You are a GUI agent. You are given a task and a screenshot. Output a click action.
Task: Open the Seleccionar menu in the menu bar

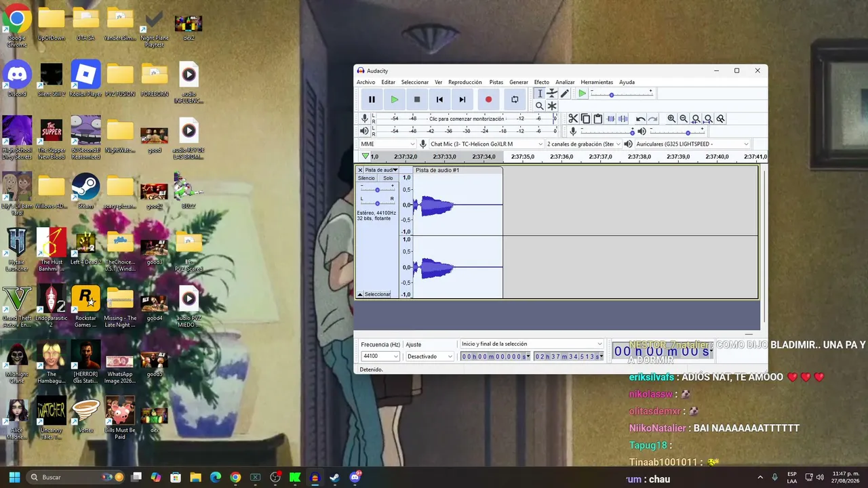point(415,82)
